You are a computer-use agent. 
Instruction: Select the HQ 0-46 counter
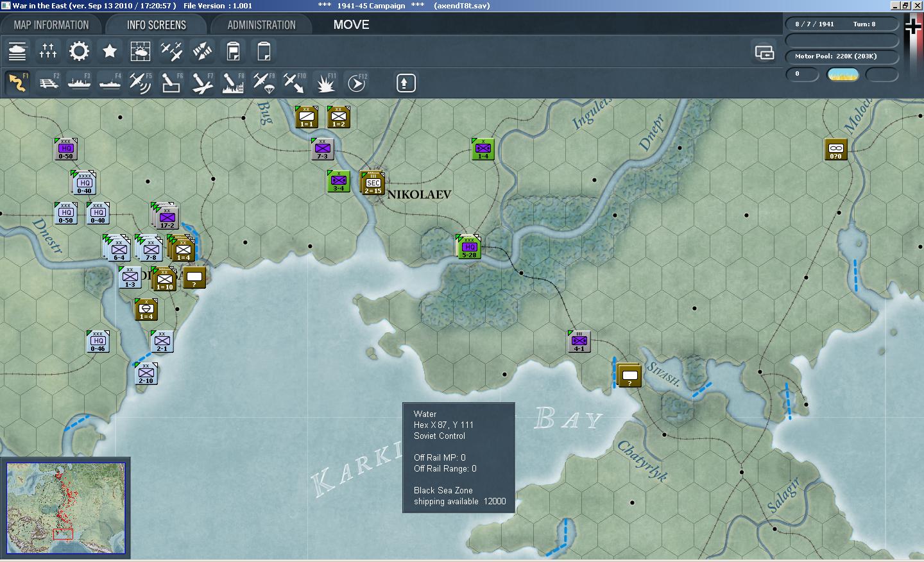pyautogui.click(x=98, y=341)
